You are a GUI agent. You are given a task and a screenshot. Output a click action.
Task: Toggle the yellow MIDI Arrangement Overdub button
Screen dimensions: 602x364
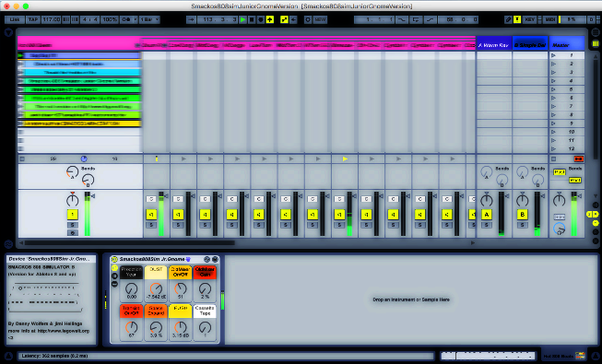coord(270,19)
